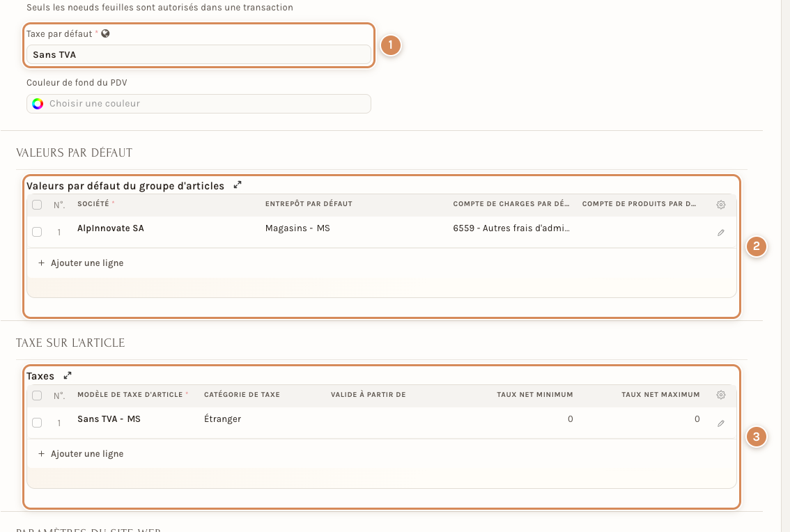The height and width of the screenshot is (532, 790).
Task: Click the Choisir une couleur input field
Action: point(199,104)
